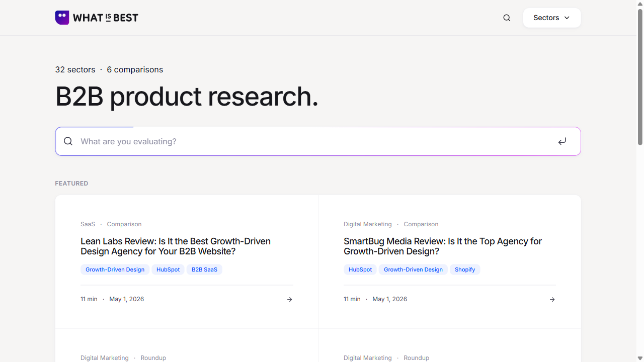The image size is (644, 362).
Task: Open the SmartBug Media Review article
Action: tap(443, 246)
